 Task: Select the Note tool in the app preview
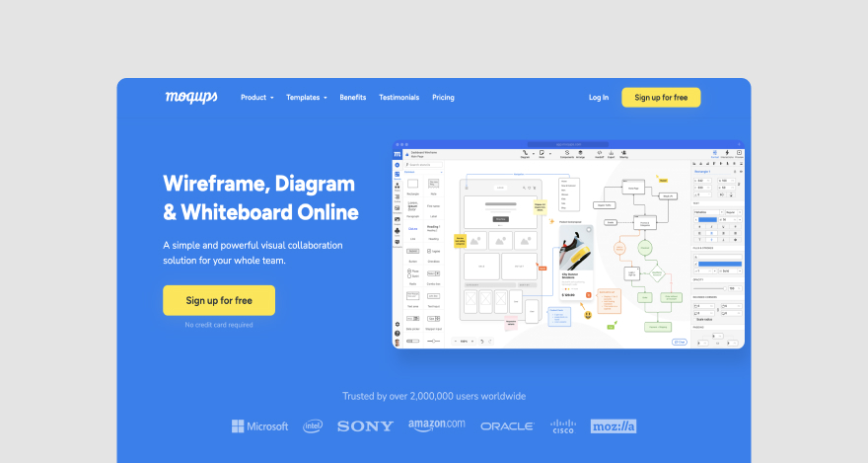[x=542, y=154]
